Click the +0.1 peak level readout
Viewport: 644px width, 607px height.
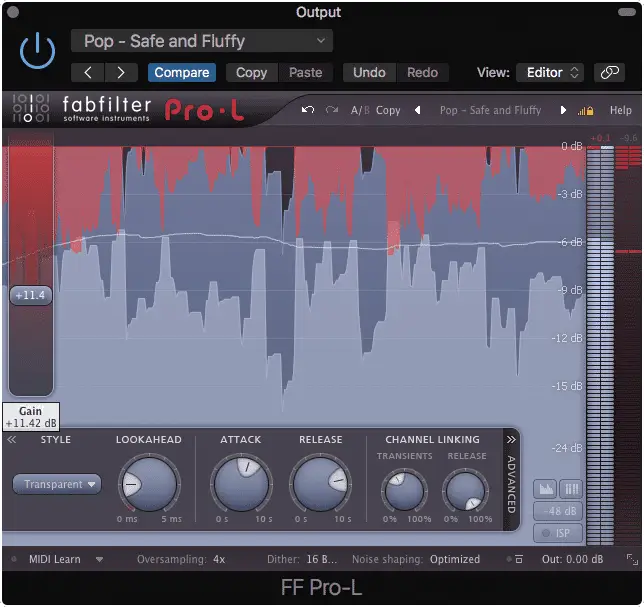pos(600,138)
